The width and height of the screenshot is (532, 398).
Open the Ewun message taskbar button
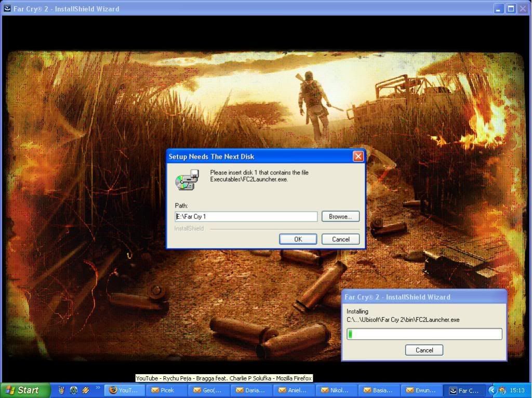(421, 390)
